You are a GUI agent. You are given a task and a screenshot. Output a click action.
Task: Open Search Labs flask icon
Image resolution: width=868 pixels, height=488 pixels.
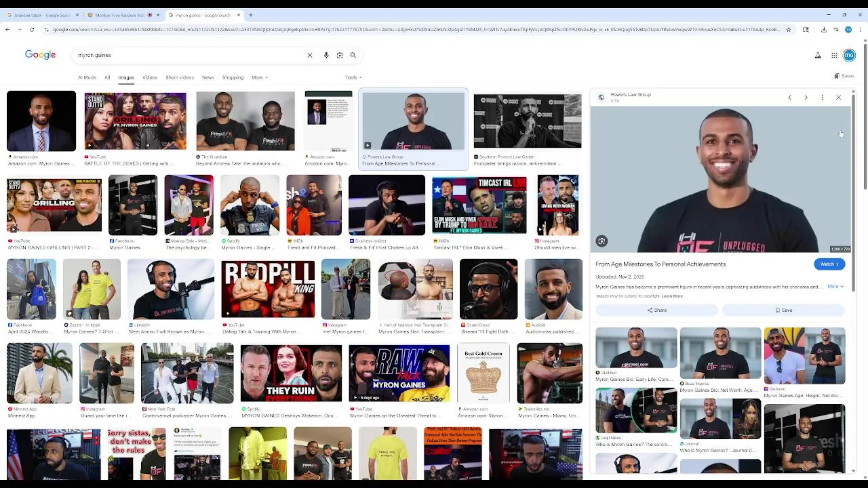click(x=818, y=56)
